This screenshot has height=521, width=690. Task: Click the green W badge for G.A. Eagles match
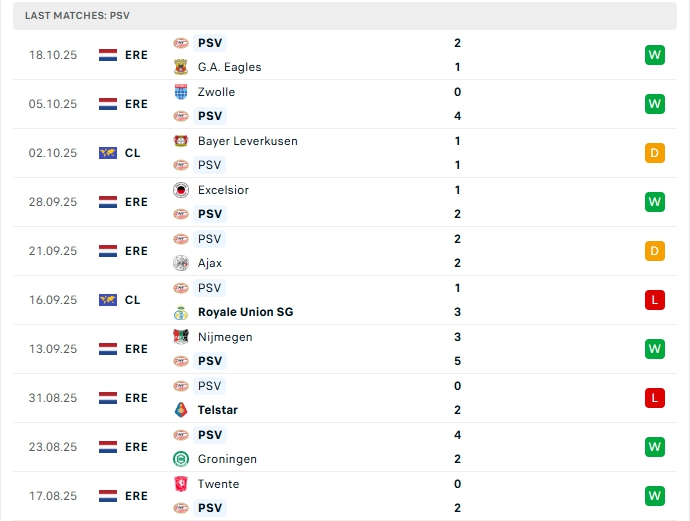655,55
